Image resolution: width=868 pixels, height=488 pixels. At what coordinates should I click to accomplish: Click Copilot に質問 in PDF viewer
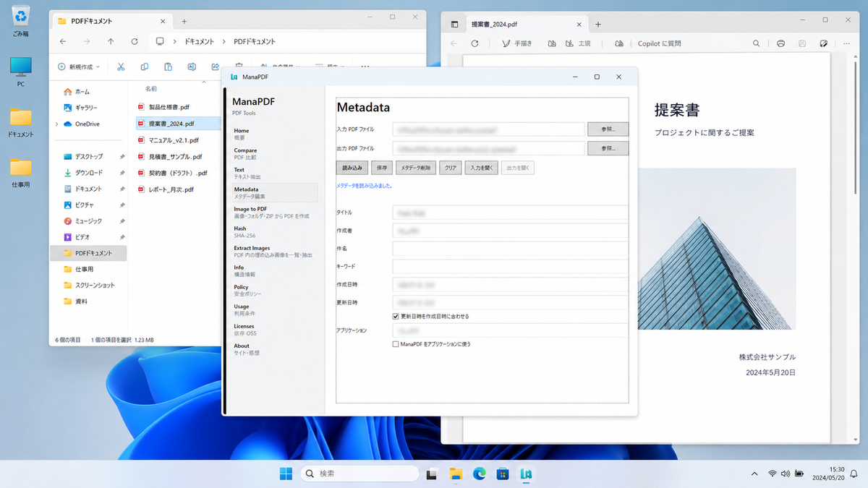coord(659,43)
